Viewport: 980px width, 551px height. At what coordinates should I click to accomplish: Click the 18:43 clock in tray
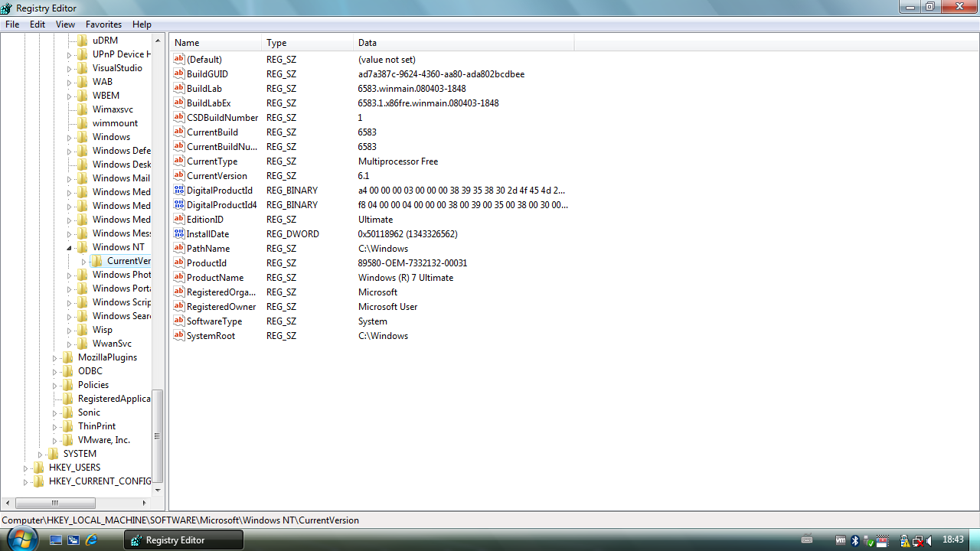pos(953,540)
